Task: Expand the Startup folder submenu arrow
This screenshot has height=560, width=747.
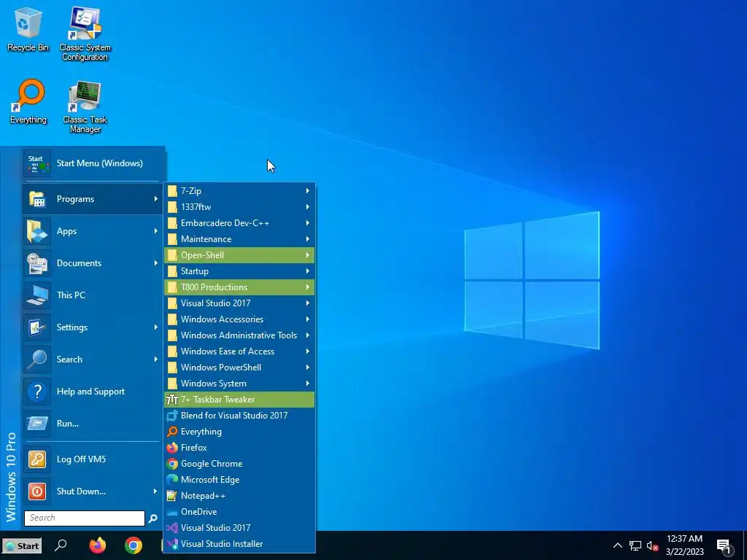Action: click(x=308, y=271)
